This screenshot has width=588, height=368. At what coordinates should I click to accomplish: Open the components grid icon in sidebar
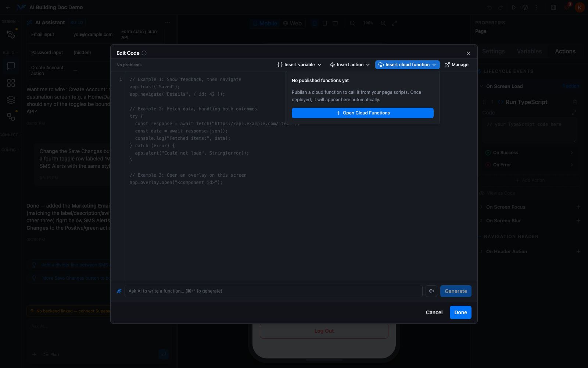coord(11,83)
